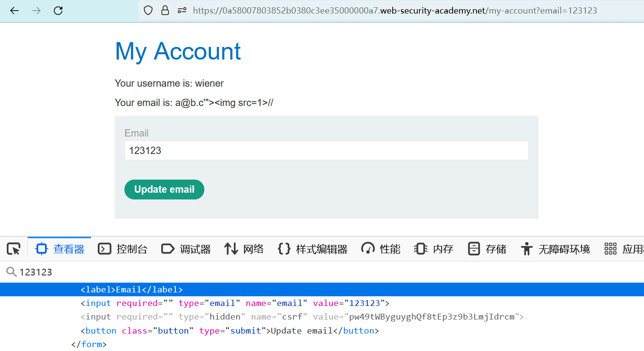The height and width of the screenshot is (351, 644).
Task: Click the permissions icon in address bar
Action: tap(182, 10)
